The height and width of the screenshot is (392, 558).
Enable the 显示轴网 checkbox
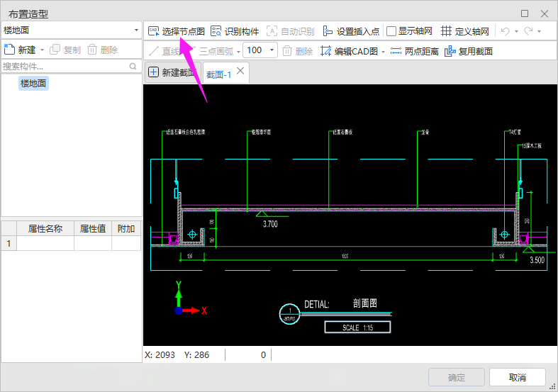tap(391, 31)
